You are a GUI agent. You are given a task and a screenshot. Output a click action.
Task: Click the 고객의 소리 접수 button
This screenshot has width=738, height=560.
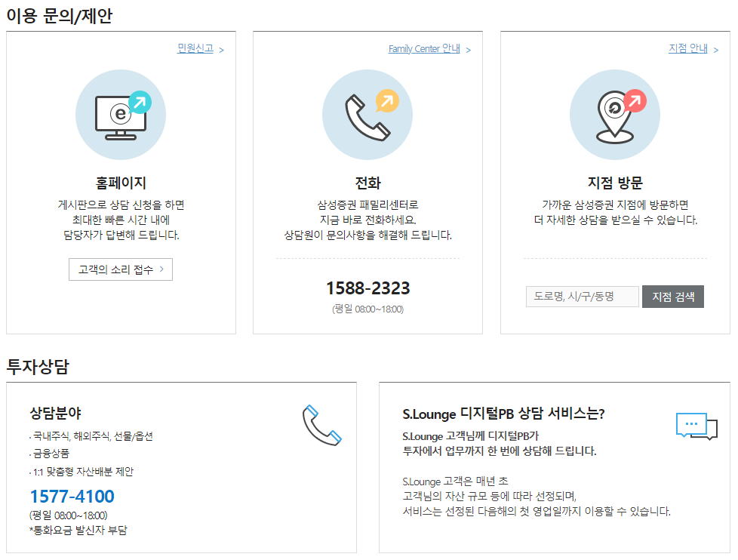click(121, 269)
